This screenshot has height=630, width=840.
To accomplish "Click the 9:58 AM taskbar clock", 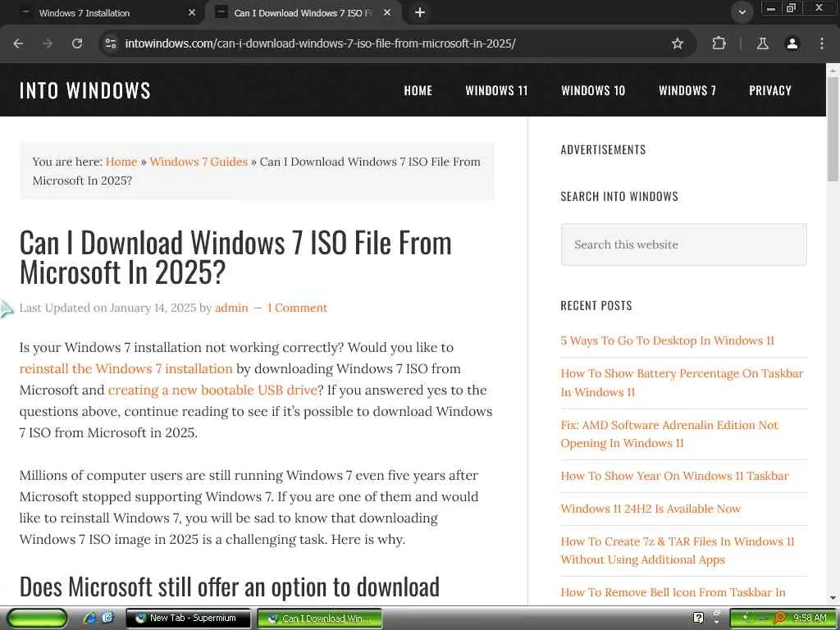I will (810, 619).
